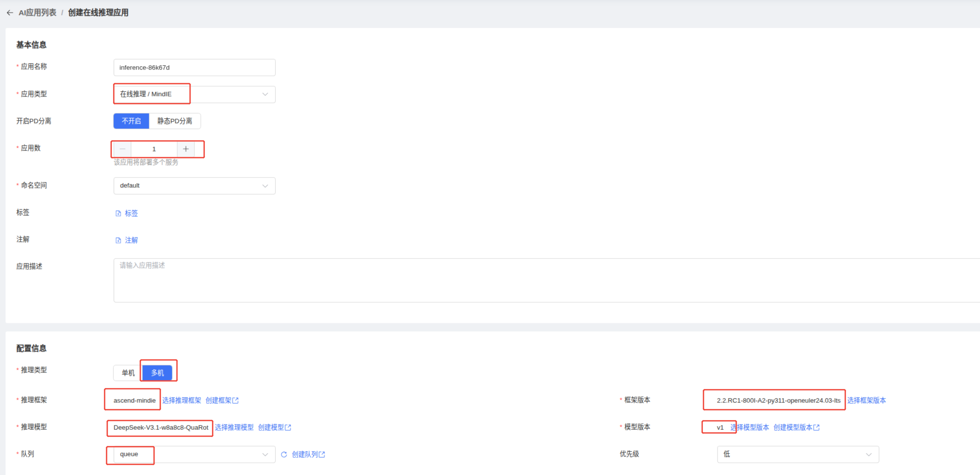Click the back arrow icon
Screen dimensions: 980x475
(10, 12)
